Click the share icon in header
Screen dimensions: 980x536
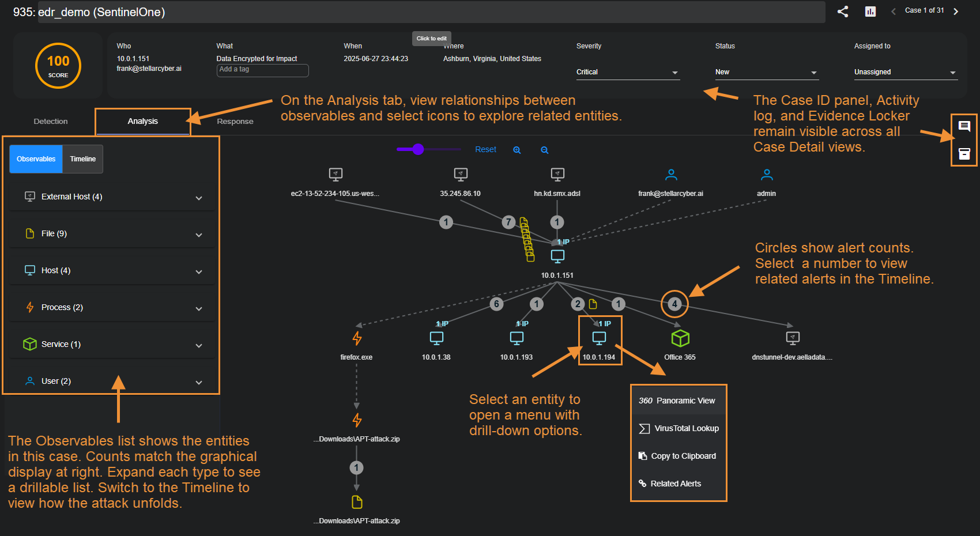[x=843, y=12]
